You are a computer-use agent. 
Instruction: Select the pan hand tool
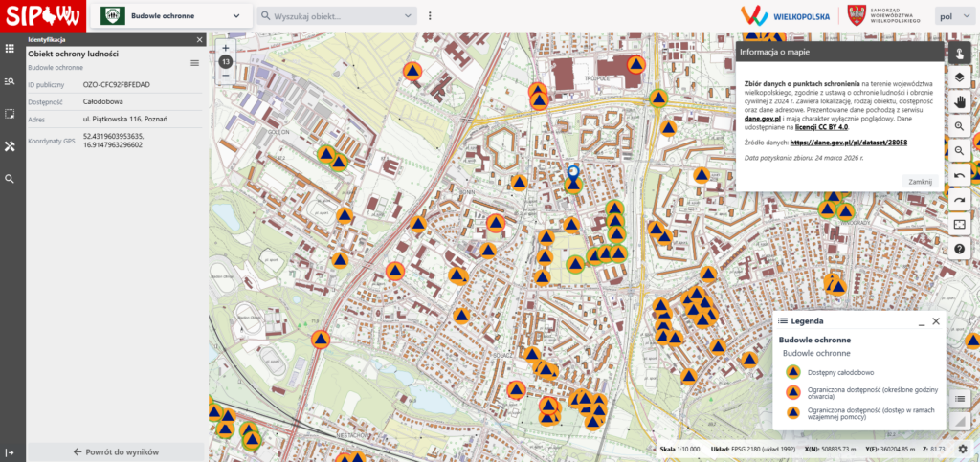(960, 101)
